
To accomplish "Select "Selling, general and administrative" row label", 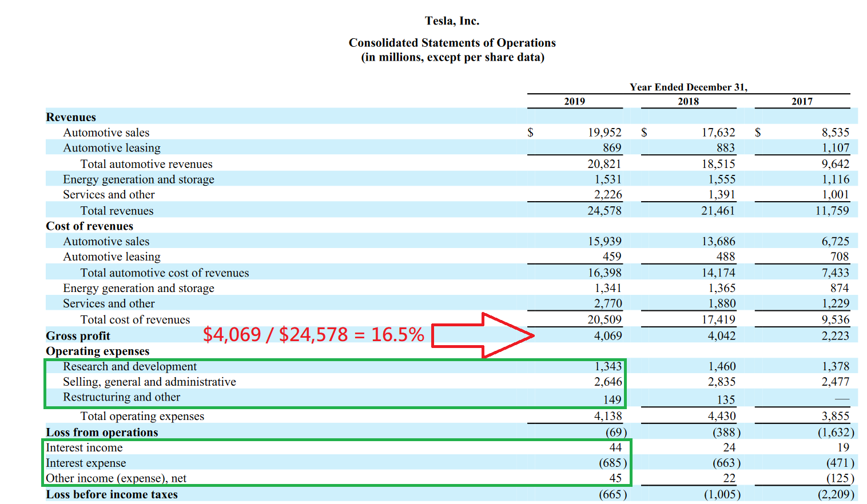I will 149,382.
